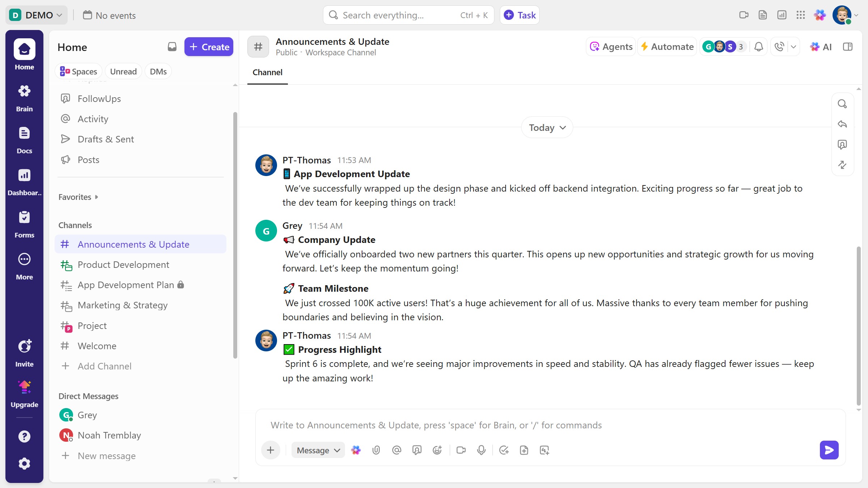Open the Automate panel

coord(667,47)
